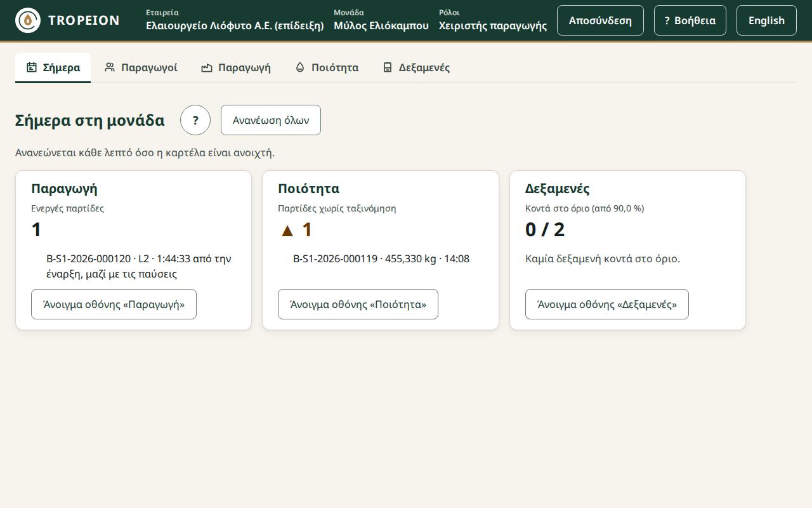The height and width of the screenshot is (508, 812).
Task: Click the Αποσύνδεση logout button
Action: tap(600, 20)
